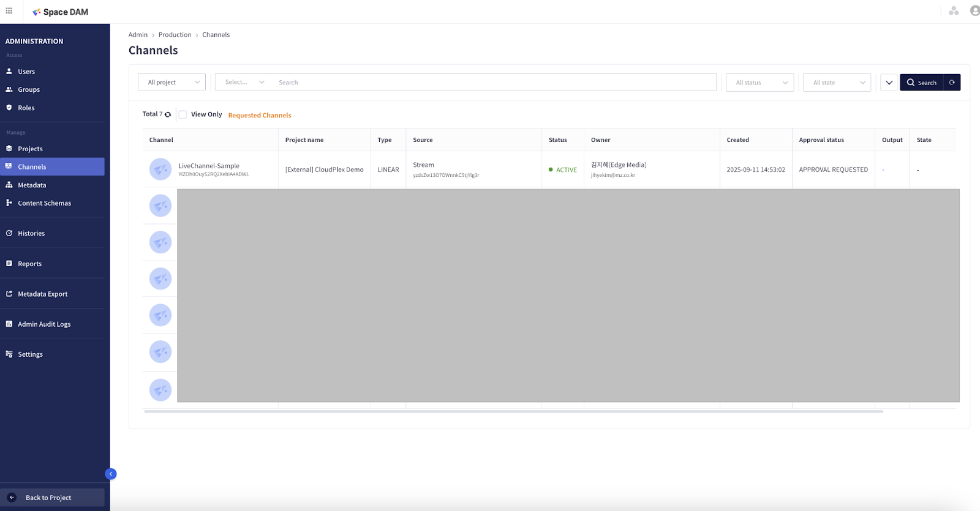The height and width of the screenshot is (511, 980).
Task: Toggle the View Only checkbox
Action: point(183,114)
